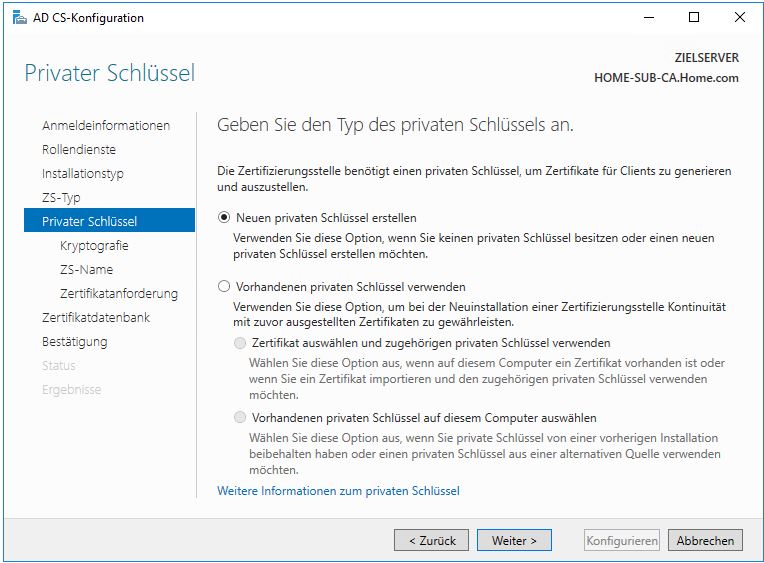The width and height of the screenshot is (764, 563).
Task: Select Zertifikatanforderung in the sidebar
Action: [119, 293]
